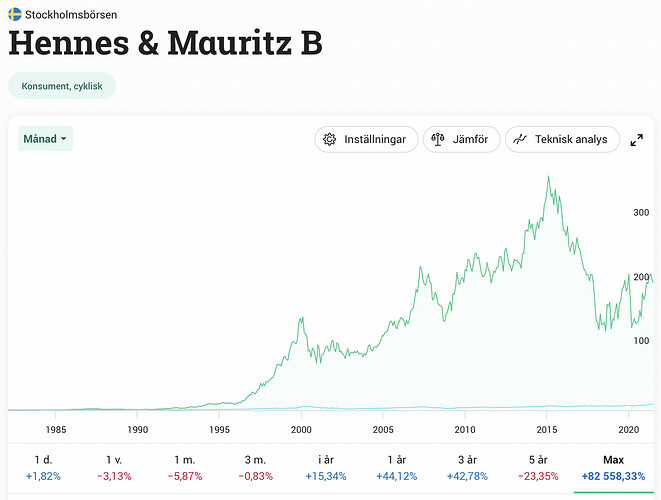Switch to 3 m. period
The image size is (661, 500).
257,467
